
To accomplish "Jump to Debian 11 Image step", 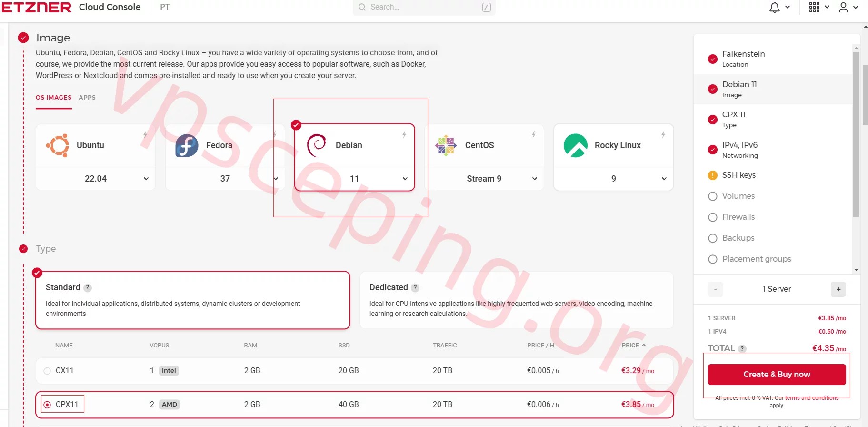I will pos(773,89).
